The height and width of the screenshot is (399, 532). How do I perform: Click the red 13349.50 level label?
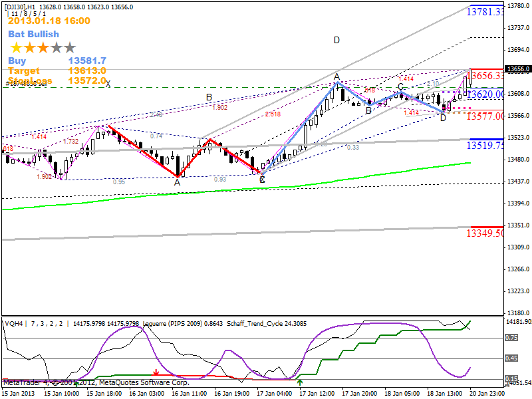[485, 233]
